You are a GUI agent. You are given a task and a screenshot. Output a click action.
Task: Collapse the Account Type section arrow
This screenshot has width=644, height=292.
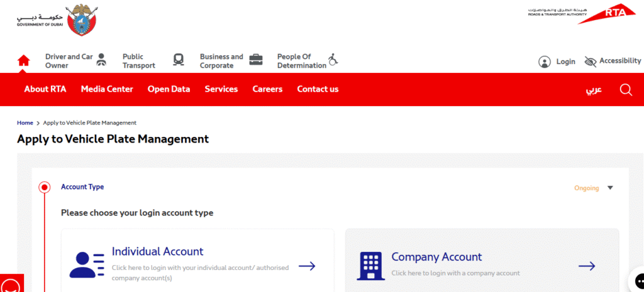[609, 188]
